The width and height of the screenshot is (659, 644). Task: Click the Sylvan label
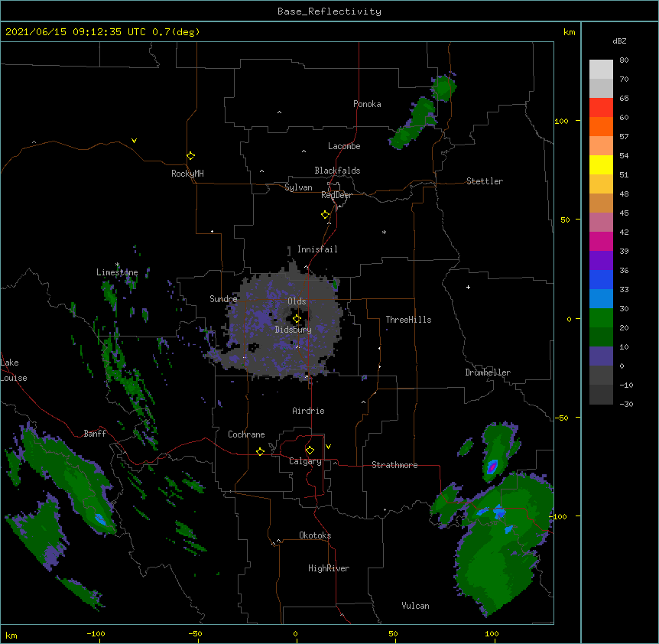coord(298,187)
